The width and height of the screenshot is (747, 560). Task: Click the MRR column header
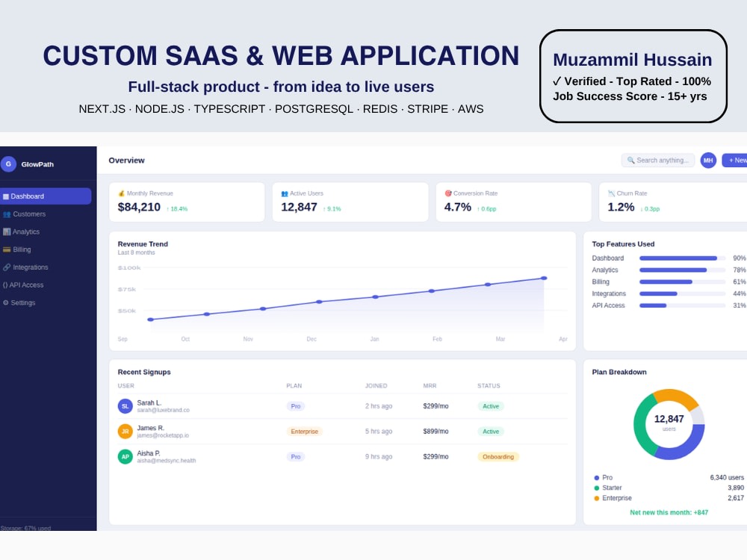[x=430, y=386]
